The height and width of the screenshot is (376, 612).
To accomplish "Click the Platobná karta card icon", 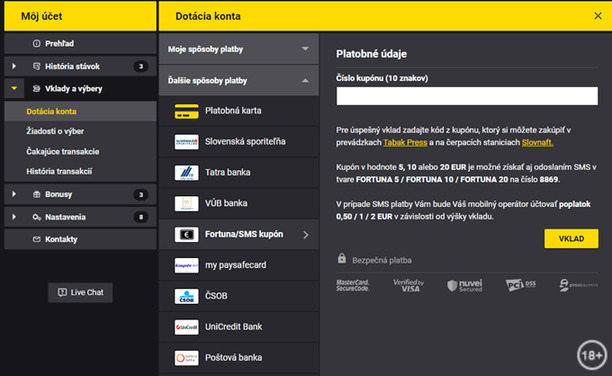I will point(186,111).
